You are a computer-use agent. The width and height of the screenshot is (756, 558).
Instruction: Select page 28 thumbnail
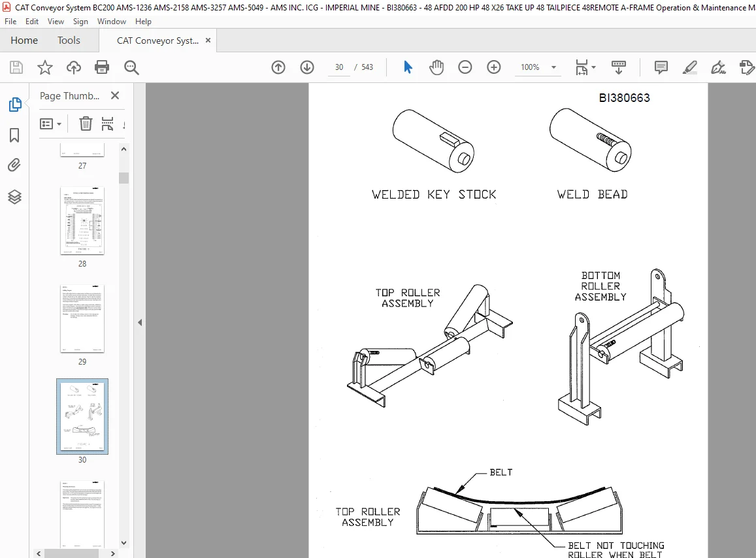click(x=82, y=221)
